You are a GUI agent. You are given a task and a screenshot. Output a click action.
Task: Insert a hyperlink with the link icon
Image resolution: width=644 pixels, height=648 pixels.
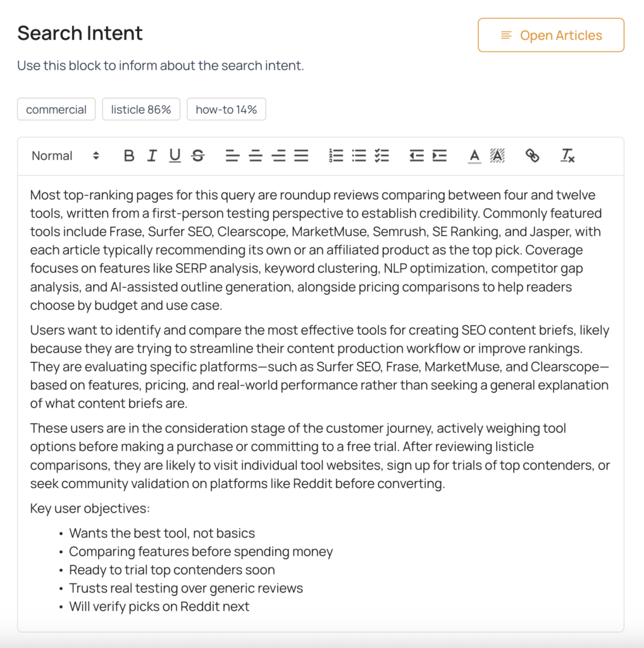[x=532, y=156]
